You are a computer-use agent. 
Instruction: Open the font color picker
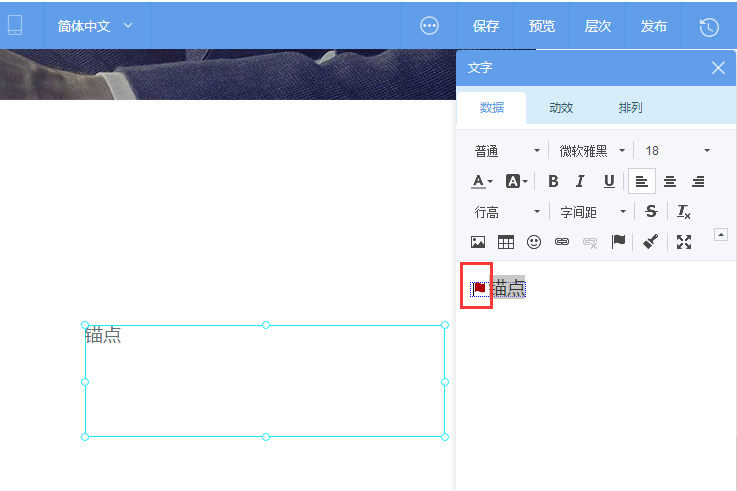pyautogui.click(x=482, y=181)
